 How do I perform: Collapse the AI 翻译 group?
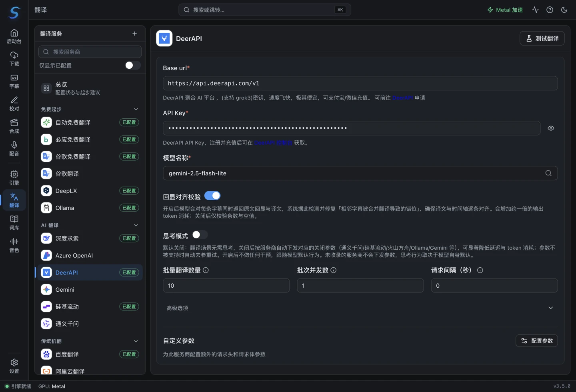click(136, 225)
